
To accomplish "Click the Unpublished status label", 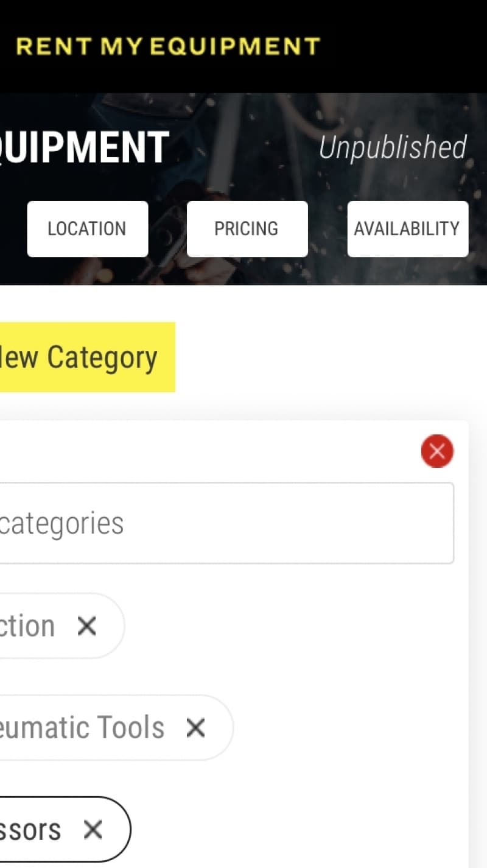I will (393, 147).
